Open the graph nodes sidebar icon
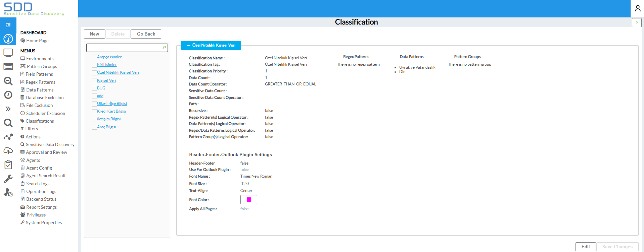Image resolution: width=644 pixels, height=252 pixels. click(x=8, y=137)
